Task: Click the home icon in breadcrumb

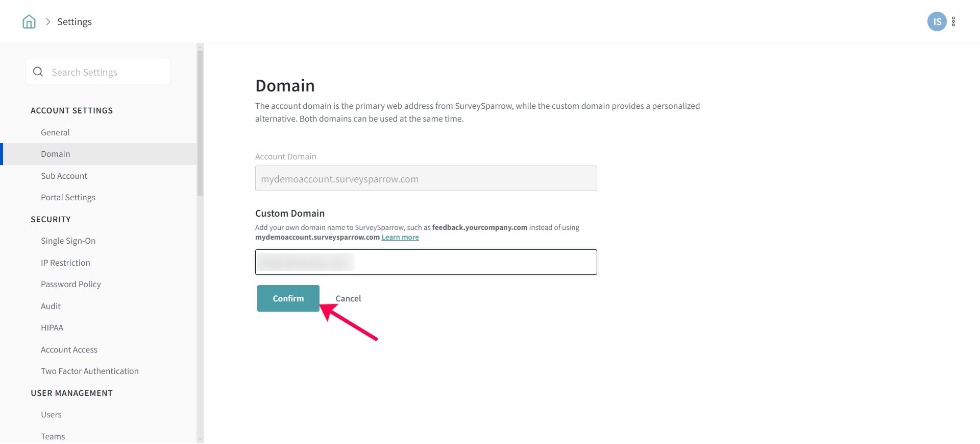Action: point(29,21)
